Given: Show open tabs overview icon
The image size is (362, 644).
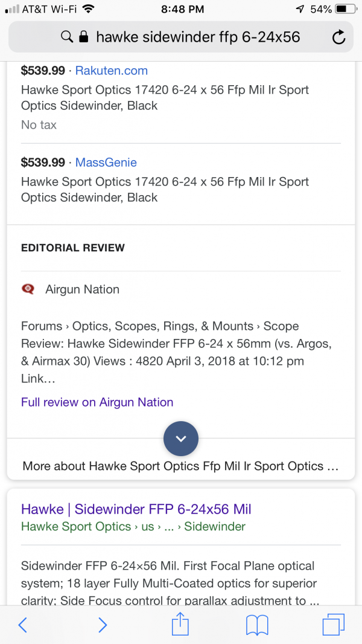Looking at the screenshot, I should click(333, 625).
